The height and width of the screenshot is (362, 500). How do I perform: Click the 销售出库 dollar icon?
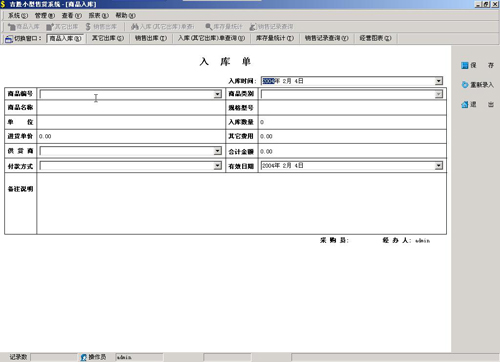88,27
